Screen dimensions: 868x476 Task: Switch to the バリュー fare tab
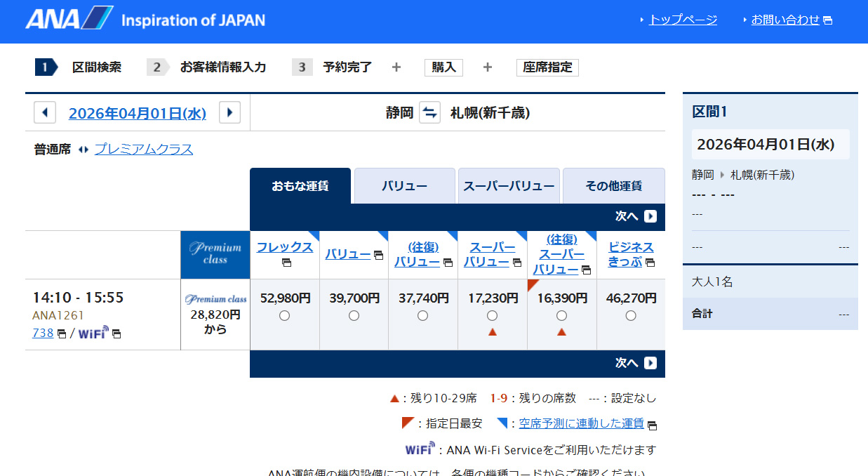404,187
